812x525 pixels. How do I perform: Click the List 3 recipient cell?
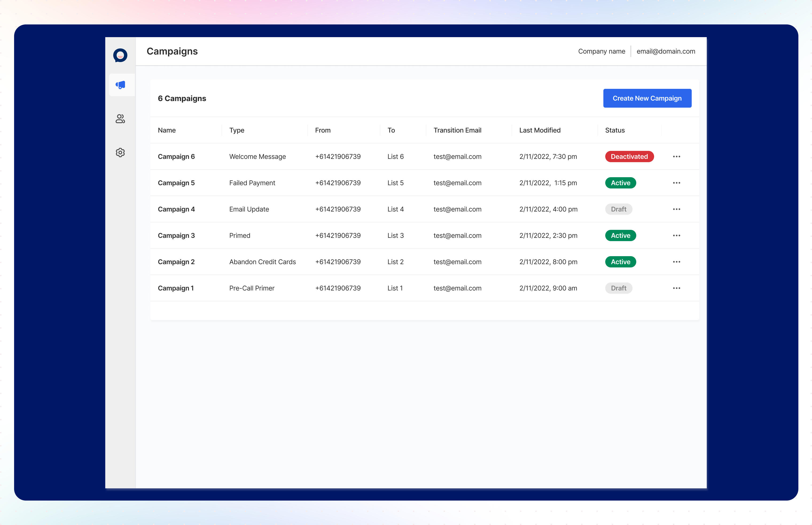[x=395, y=235]
